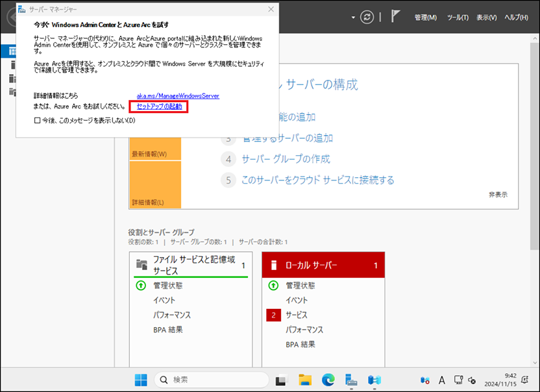Screen dimensions: 540x392
Task: Click the scrollbar up arrow
Action: pyautogui.click(x=535, y=38)
